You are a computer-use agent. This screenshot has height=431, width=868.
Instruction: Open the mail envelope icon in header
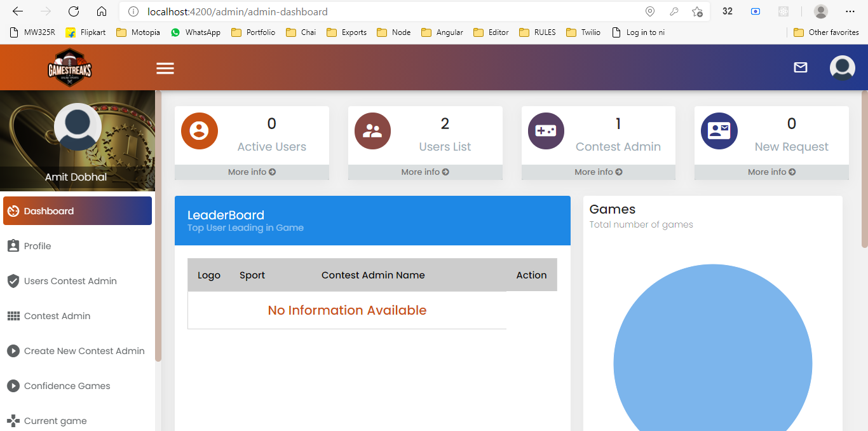point(801,67)
